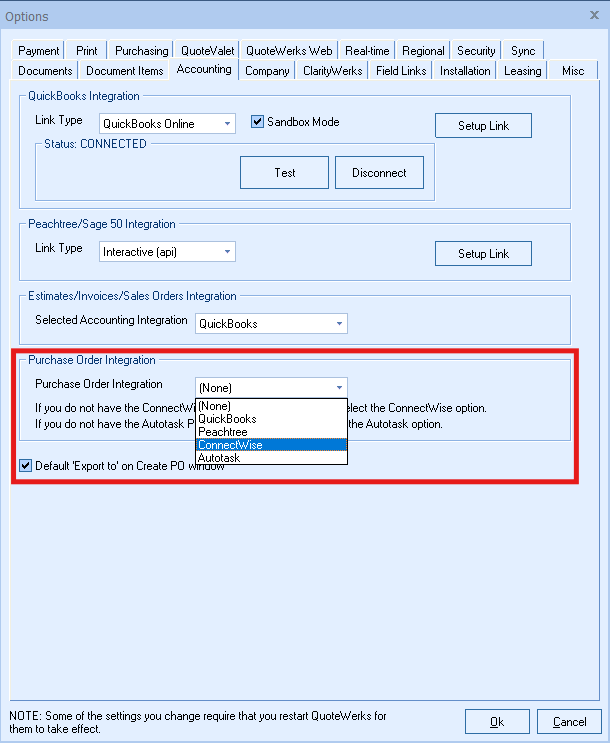Cancel the Options dialog
610x743 pixels.
click(569, 721)
